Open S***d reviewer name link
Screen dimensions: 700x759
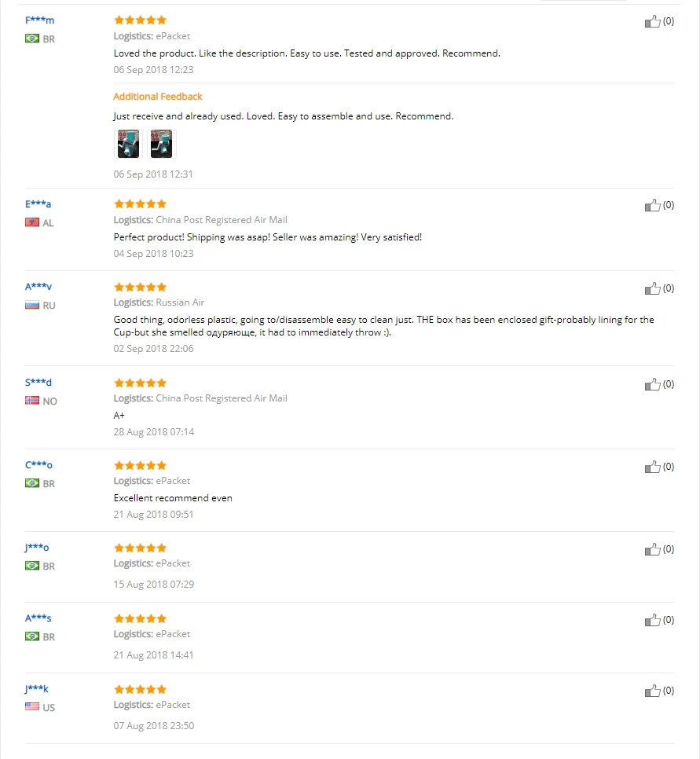click(x=38, y=383)
